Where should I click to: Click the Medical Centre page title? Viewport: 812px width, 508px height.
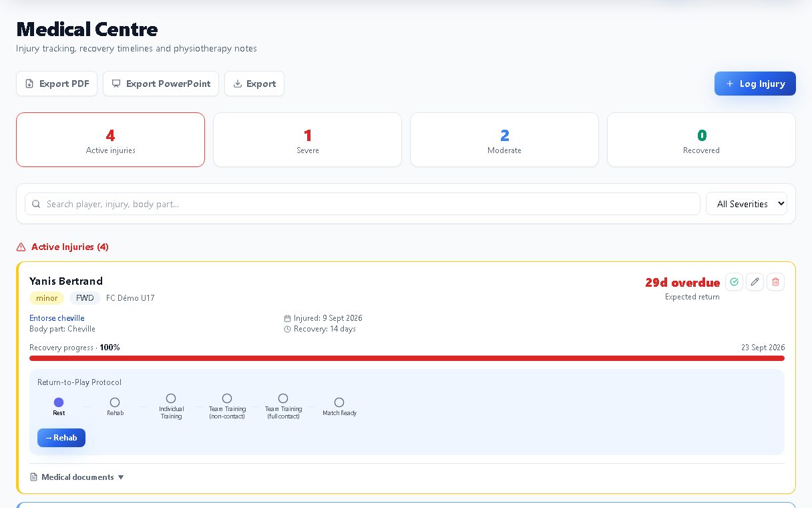[x=87, y=29]
